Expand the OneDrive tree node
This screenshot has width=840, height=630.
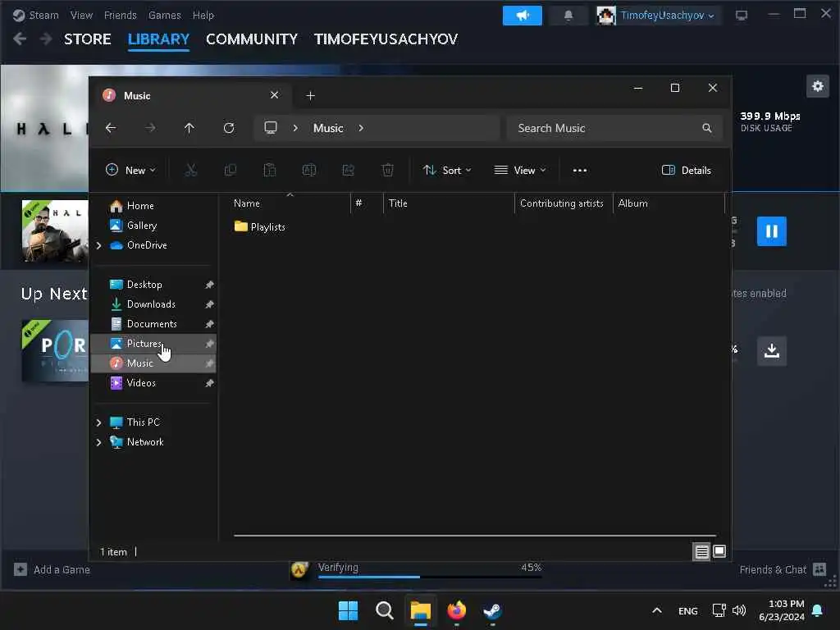coord(99,245)
